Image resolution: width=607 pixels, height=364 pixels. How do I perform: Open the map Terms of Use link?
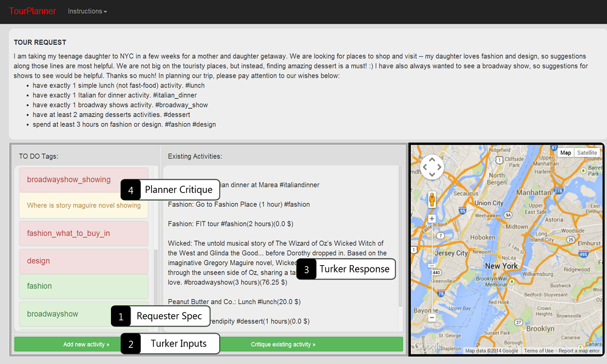pos(538,351)
